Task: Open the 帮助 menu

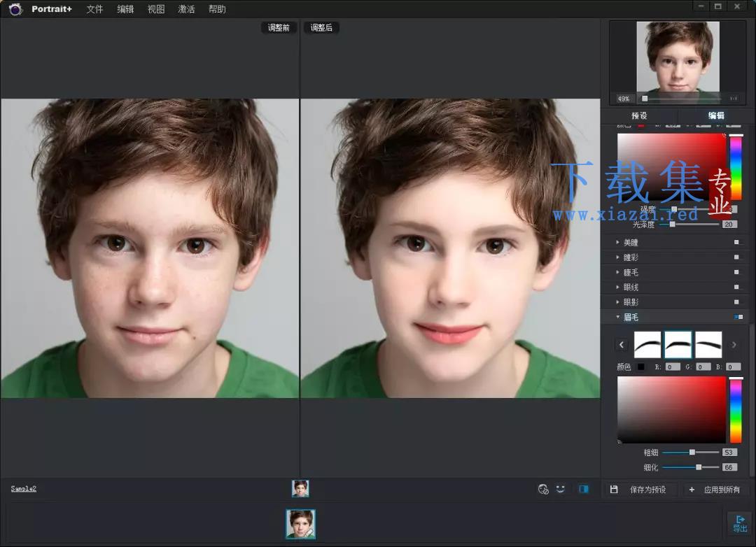Action: click(x=217, y=9)
